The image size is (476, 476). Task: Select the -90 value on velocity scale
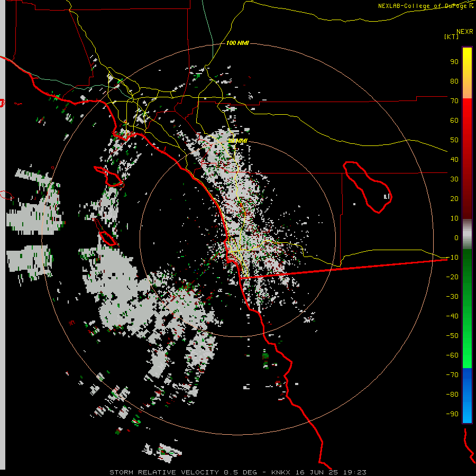(x=452, y=414)
